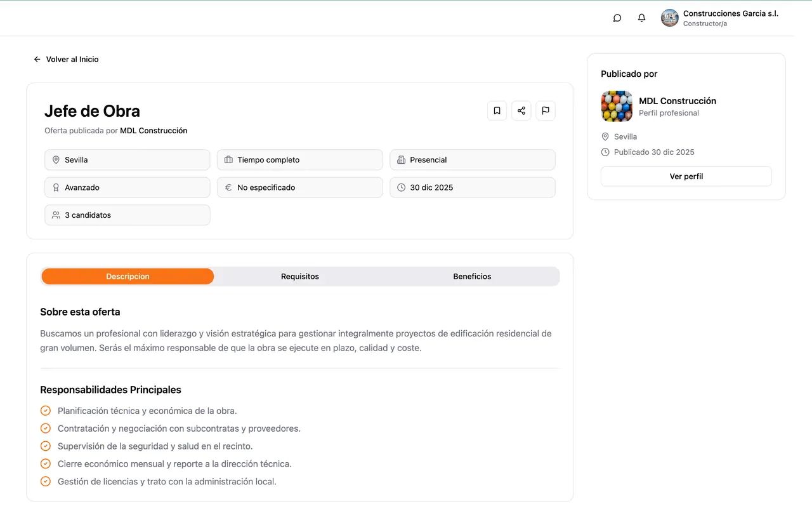The width and height of the screenshot is (812, 532).
Task: Click the clock icon beside 30 dic 2025 chip
Action: coord(402,187)
